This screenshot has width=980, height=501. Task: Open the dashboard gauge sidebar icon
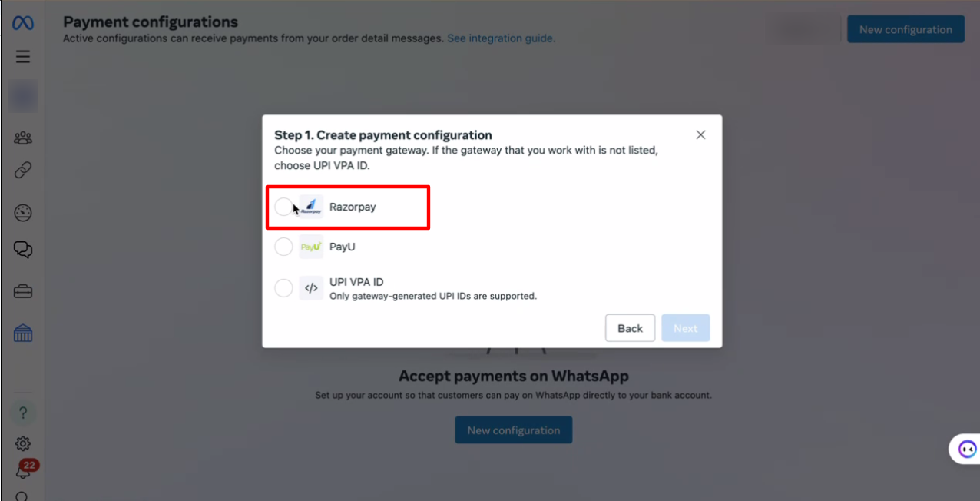click(x=23, y=213)
